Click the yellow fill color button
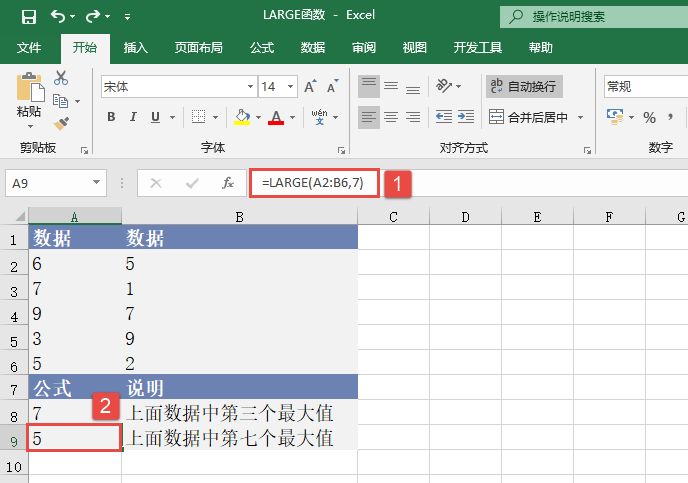688x483 pixels. pyautogui.click(x=242, y=117)
